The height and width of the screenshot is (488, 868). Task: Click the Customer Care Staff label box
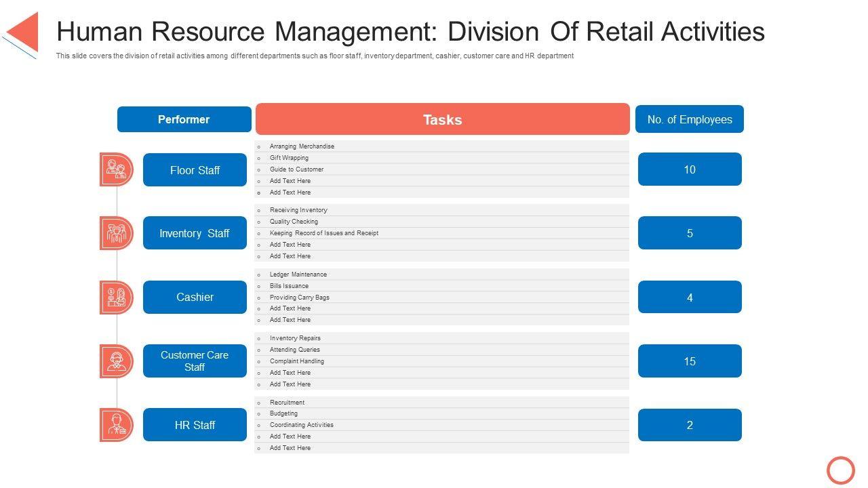pyautogui.click(x=195, y=361)
